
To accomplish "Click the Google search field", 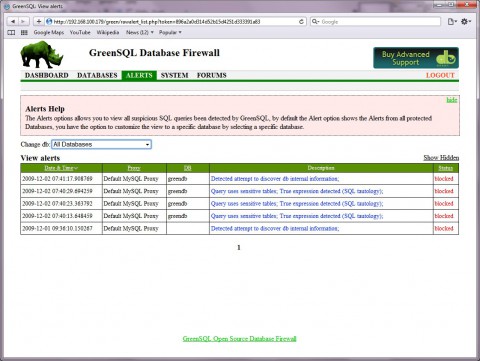I will pyautogui.click(x=375, y=22).
